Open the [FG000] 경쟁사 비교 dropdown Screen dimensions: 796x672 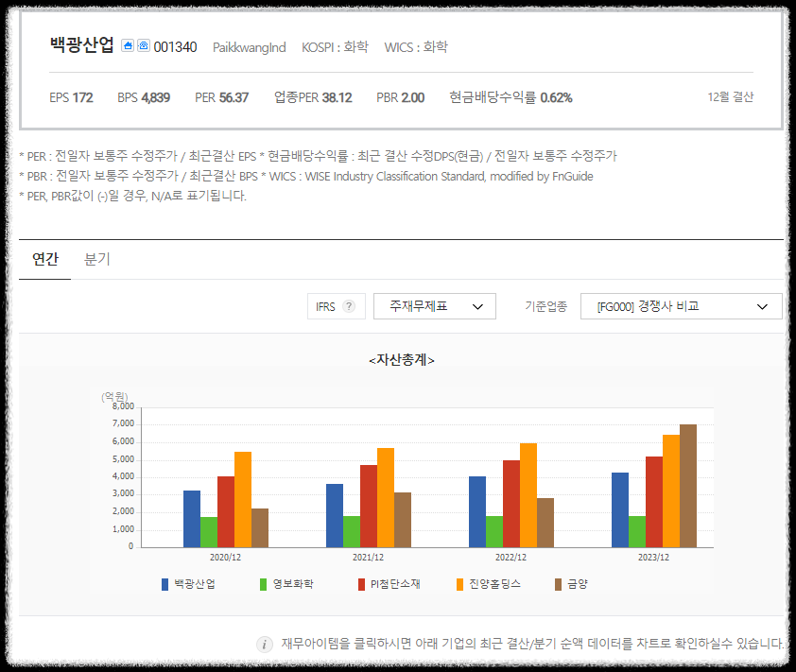(x=682, y=306)
